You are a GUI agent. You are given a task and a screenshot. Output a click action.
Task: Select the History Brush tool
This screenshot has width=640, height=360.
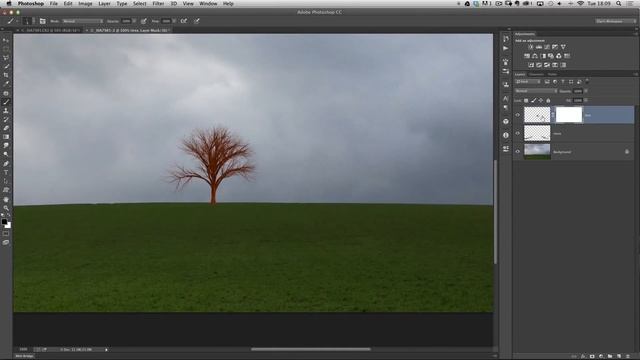[x=6, y=120]
